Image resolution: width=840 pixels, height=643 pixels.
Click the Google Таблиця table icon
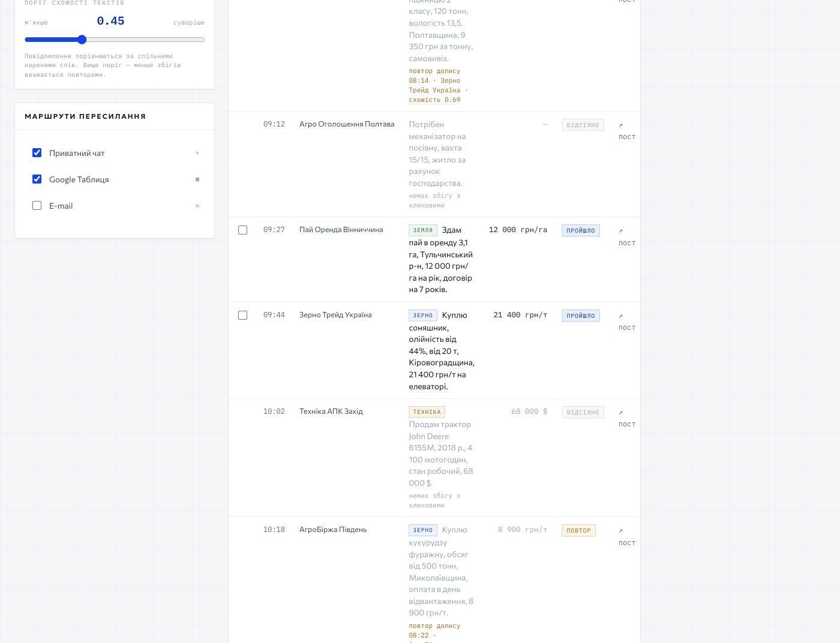coord(197,179)
